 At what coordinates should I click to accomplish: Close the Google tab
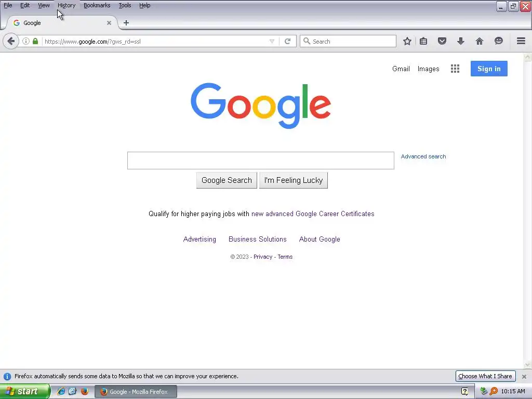[x=109, y=23]
